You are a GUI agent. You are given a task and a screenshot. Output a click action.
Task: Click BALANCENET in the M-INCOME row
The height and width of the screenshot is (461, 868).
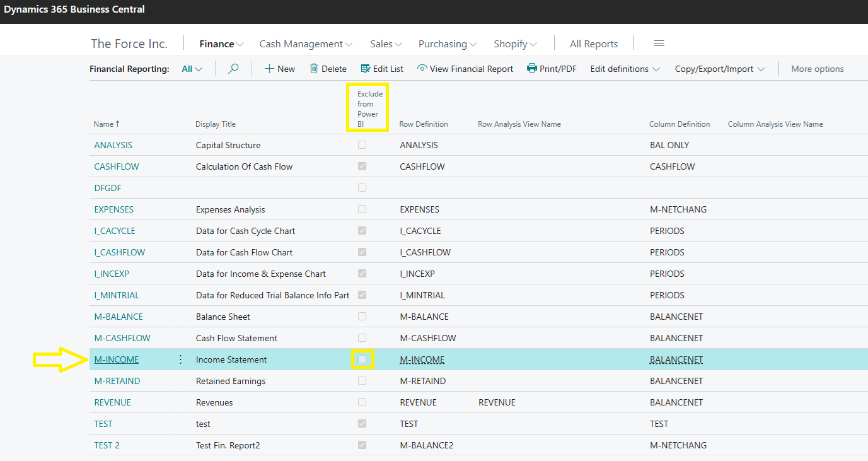click(676, 359)
